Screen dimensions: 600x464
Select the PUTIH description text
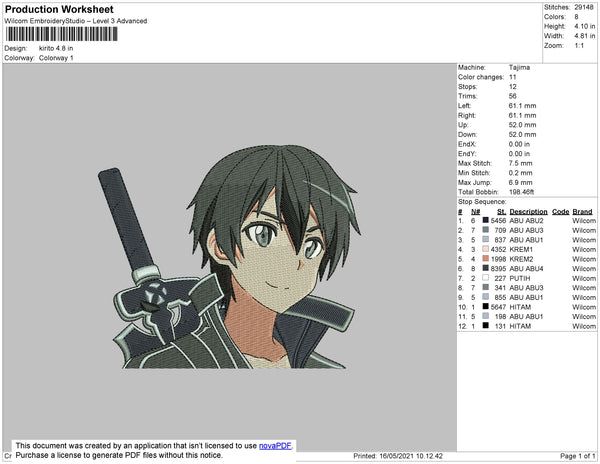click(x=519, y=278)
